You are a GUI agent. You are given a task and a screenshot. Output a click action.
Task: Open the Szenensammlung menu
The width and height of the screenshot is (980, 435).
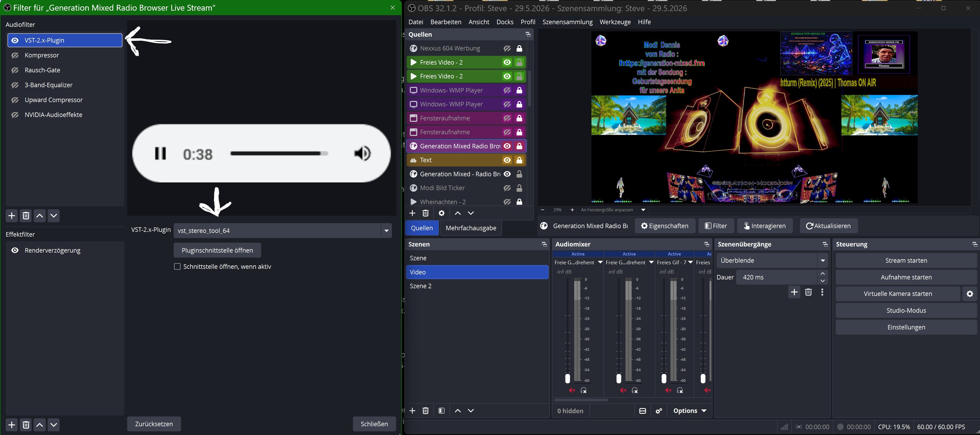568,22
